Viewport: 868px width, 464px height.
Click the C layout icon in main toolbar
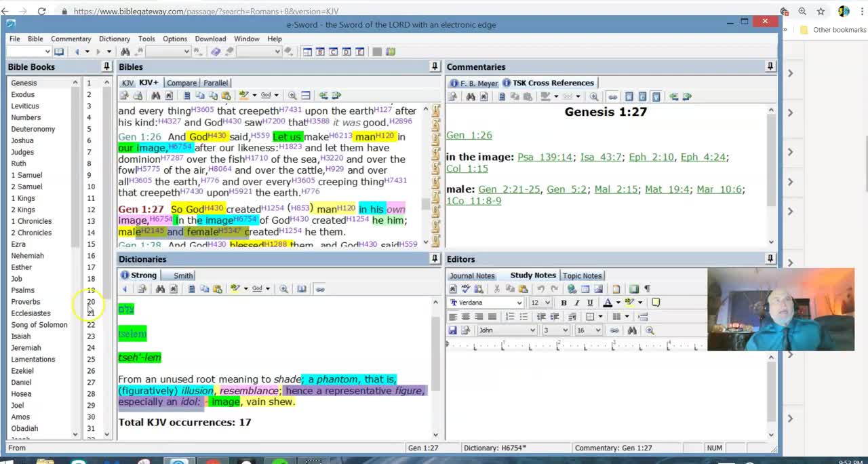[333, 52]
